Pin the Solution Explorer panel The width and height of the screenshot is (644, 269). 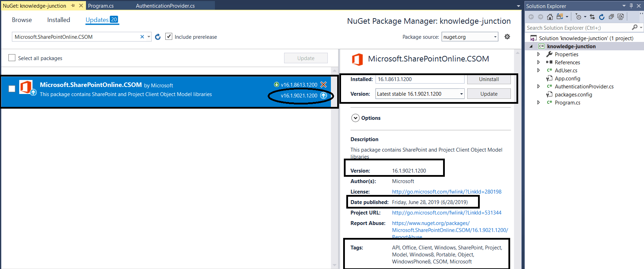tap(631, 6)
